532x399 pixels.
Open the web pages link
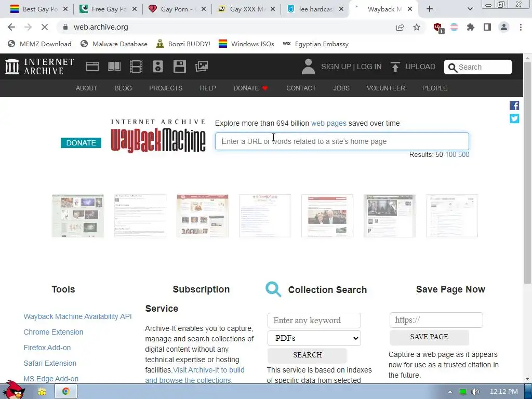coord(329,124)
